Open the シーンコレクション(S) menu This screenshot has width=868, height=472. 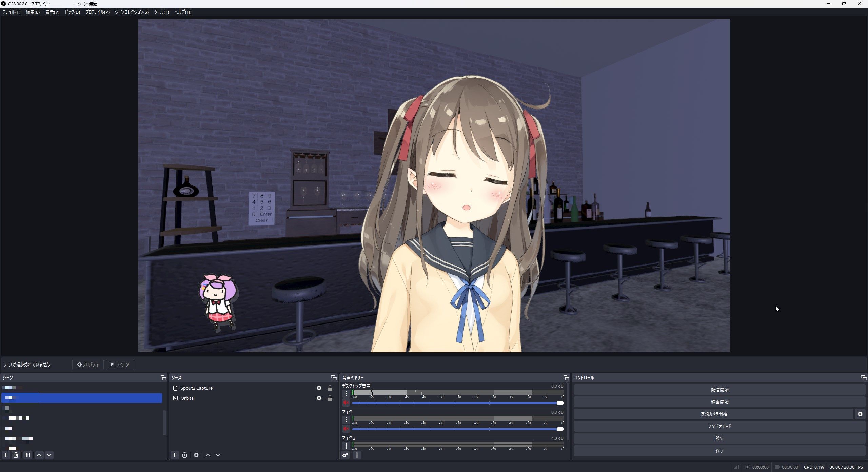point(132,12)
